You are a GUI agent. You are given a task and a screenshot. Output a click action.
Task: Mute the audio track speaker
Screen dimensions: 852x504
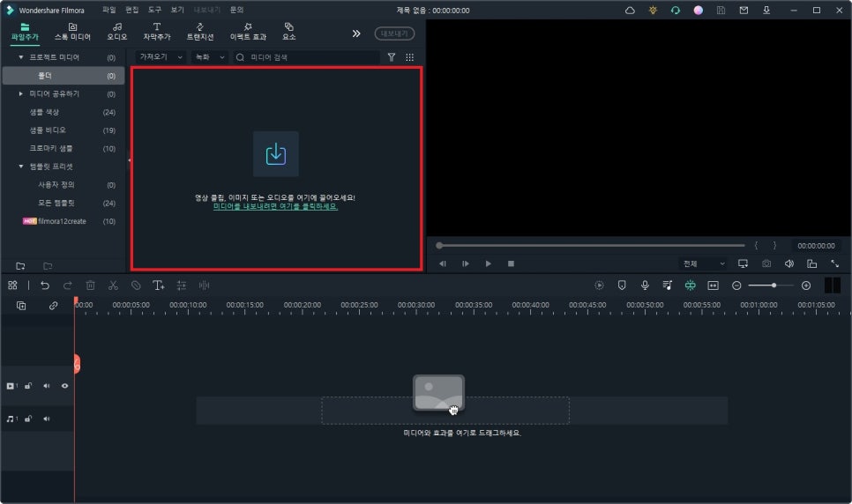click(46, 419)
